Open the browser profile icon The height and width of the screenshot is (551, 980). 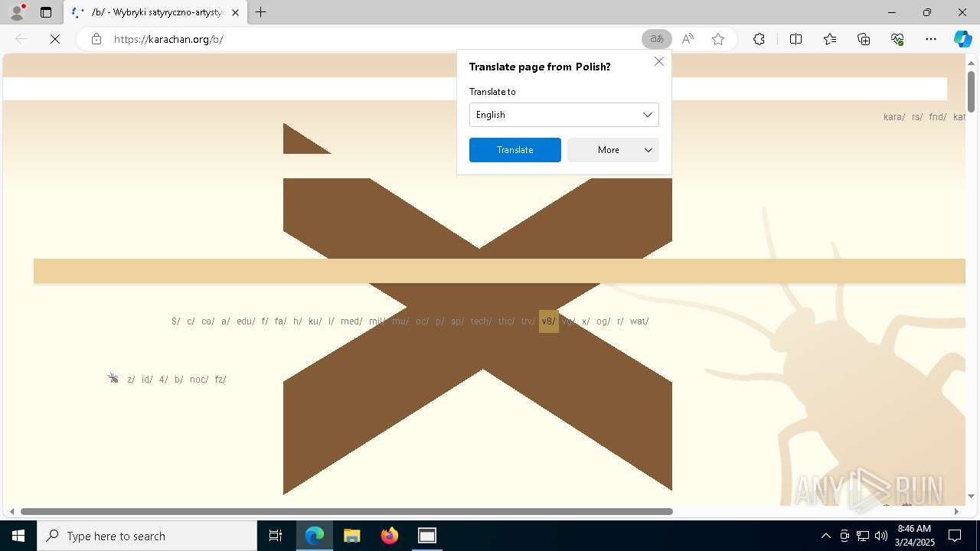coord(16,12)
